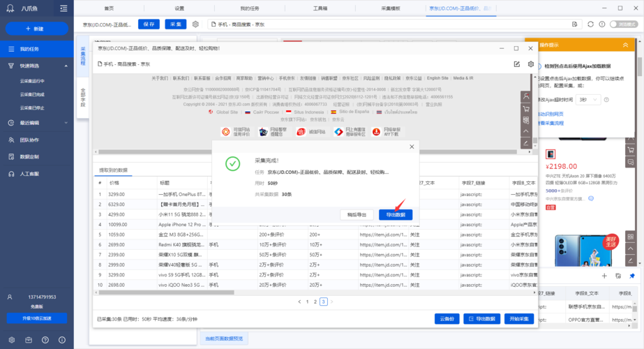The image size is (644, 349).
Task: Click 导出数据 at window bottom
Action: (x=481, y=318)
